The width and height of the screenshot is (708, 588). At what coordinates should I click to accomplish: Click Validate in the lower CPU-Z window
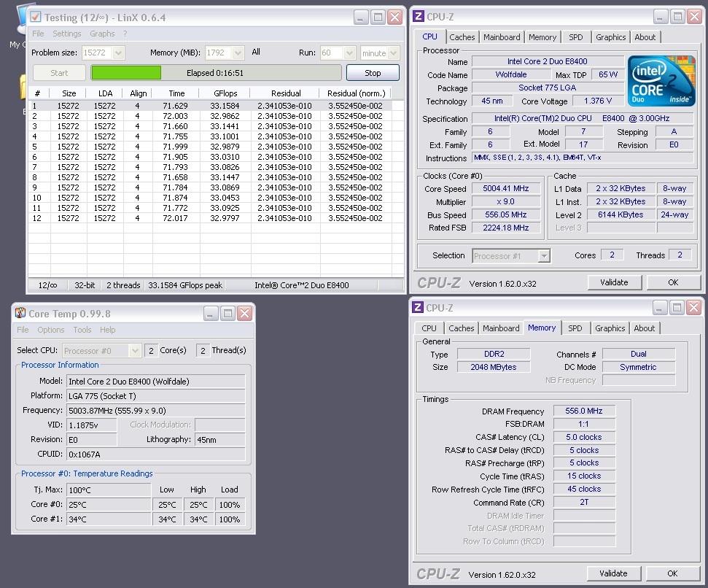pyautogui.click(x=612, y=573)
